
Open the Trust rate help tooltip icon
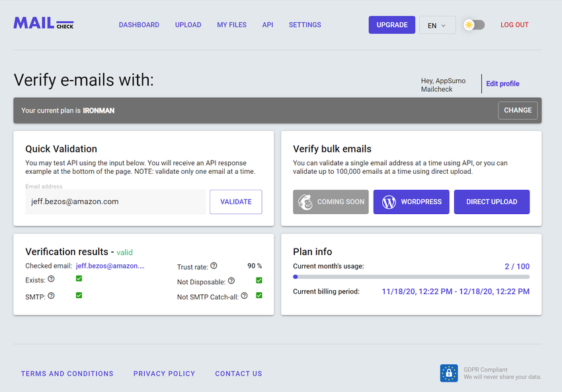213,266
